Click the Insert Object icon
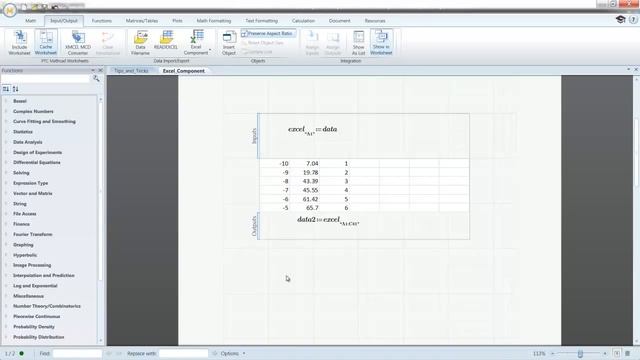This screenshot has width=640, height=360. point(229,42)
